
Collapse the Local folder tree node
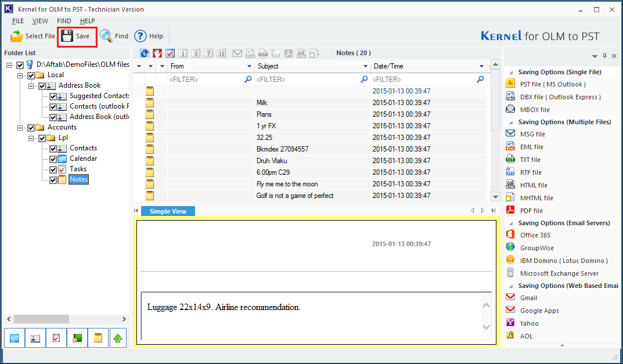[x=20, y=75]
